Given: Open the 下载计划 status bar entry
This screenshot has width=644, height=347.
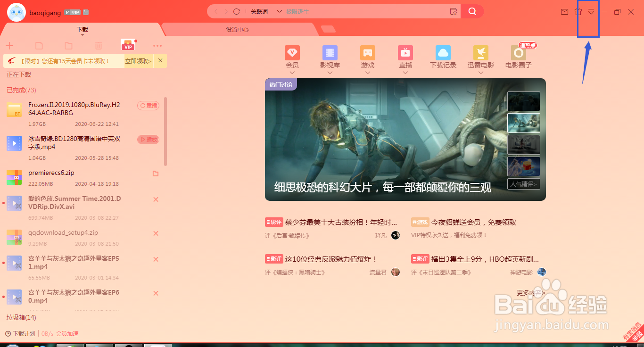Looking at the screenshot, I should click(x=20, y=333).
